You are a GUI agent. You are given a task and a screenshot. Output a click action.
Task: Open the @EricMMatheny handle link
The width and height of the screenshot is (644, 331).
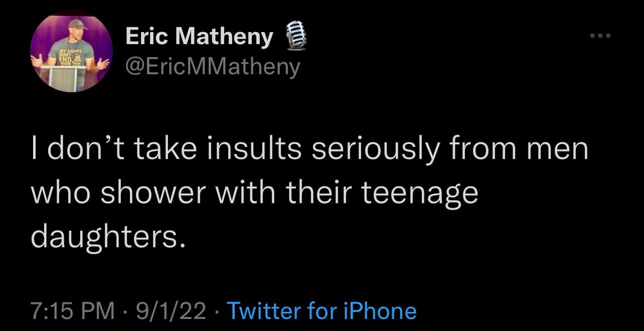(212, 66)
